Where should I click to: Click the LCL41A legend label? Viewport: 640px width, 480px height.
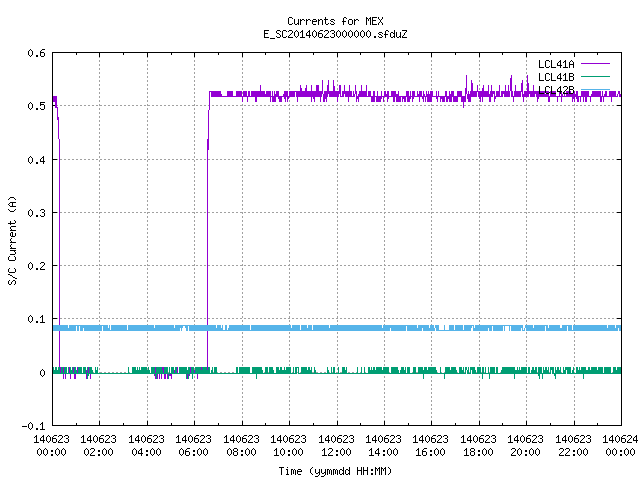(556, 64)
